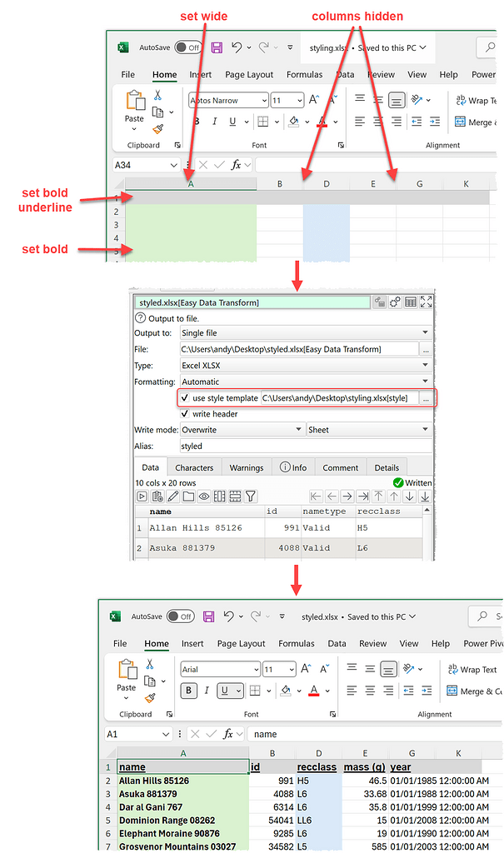
Task: Open the Type dropdown showing Excel XLSX
Action: (x=306, y=365)
